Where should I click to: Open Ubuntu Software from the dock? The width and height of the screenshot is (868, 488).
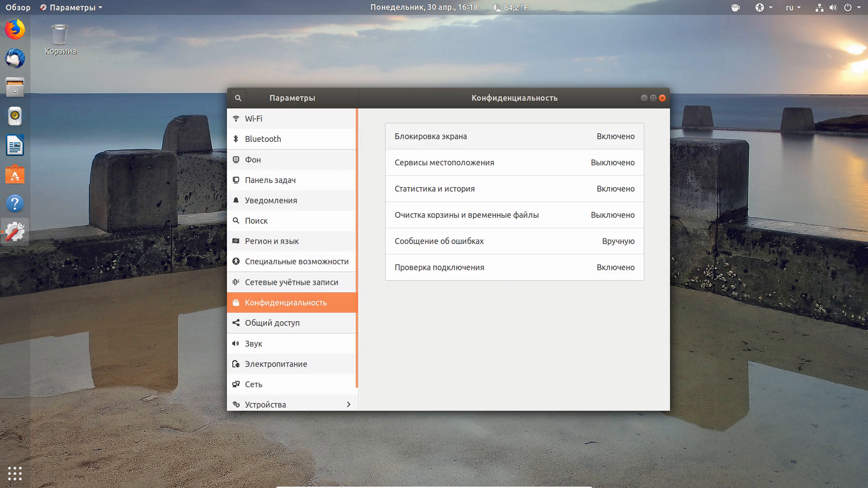click(x=15, y=174)
